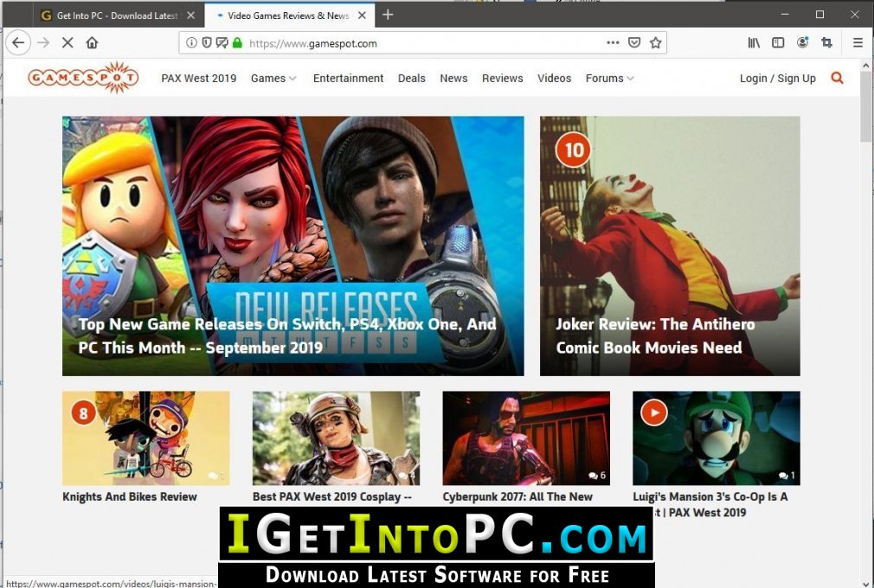Viewport: 874px width, 588px height.
Task: Open the browser home page
Action: point(92,43)
